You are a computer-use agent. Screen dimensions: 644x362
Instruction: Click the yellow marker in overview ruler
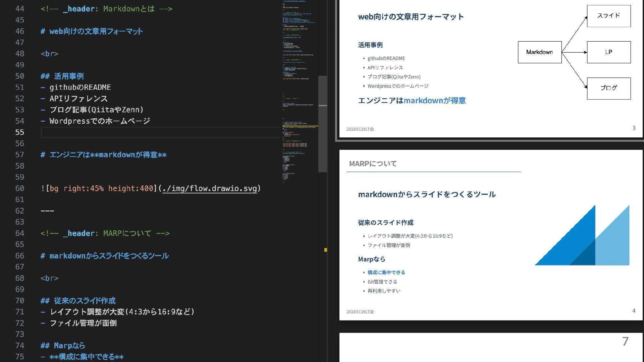click(x=325, y=250)
